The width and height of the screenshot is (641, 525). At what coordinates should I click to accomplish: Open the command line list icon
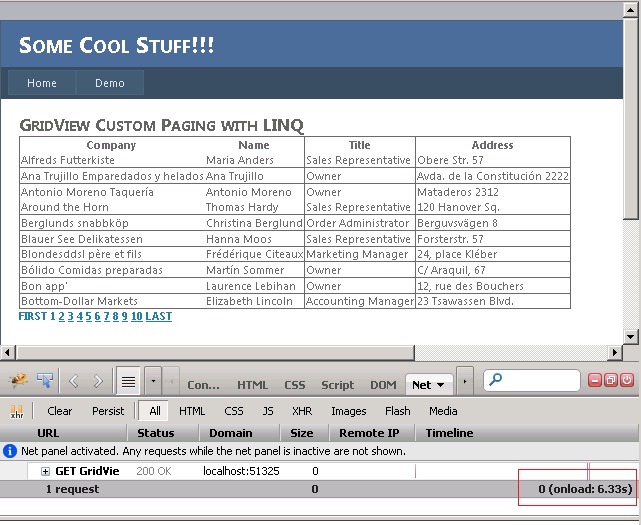128,381
